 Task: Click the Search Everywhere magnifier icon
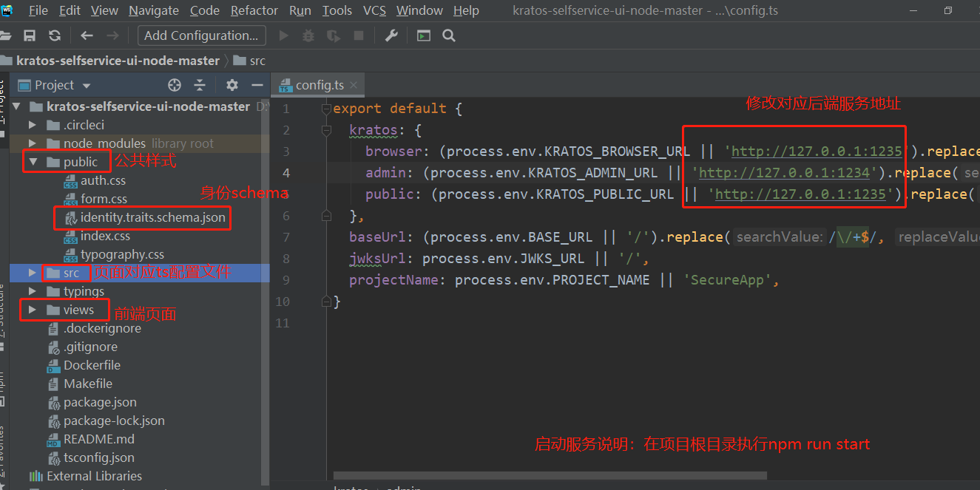click(448, 35)
